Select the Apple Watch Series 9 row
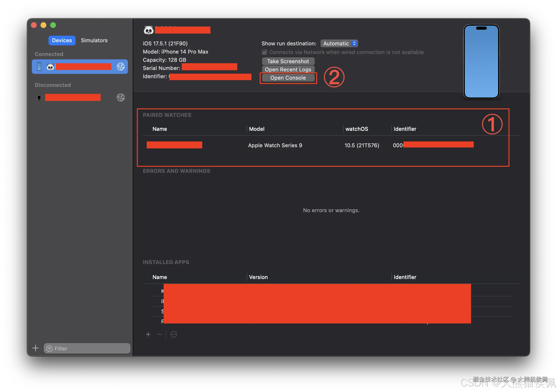 click(275, 145)
